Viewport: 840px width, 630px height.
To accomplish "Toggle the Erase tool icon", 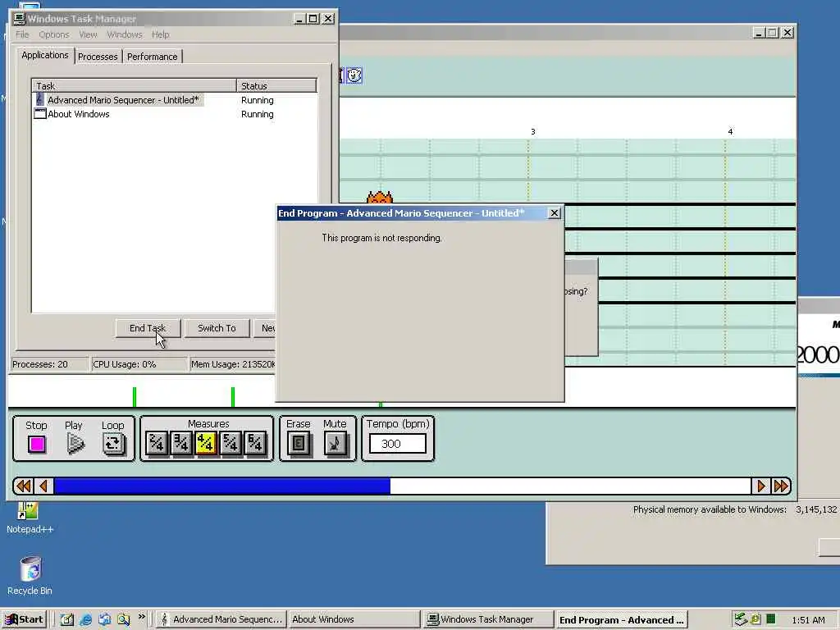I will pyautogui.click(x=299, y=443).
